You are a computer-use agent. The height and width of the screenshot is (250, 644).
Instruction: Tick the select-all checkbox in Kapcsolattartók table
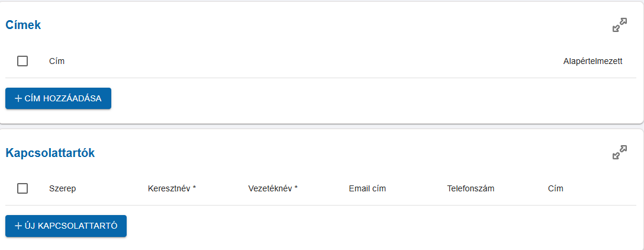tap(22, 188)
